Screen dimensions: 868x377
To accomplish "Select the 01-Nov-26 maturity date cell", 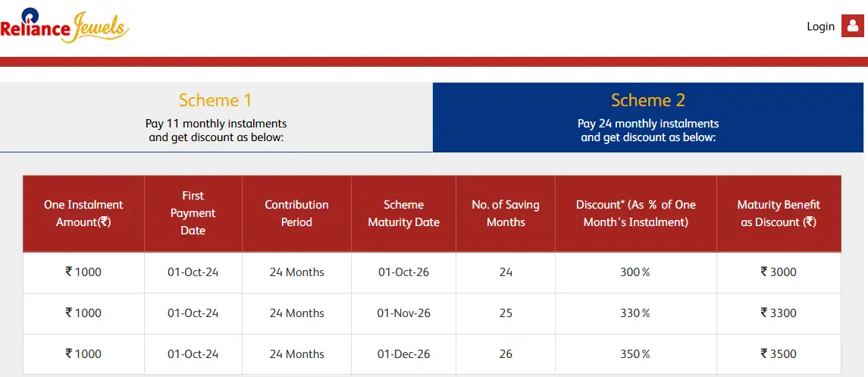I will tap(403, 313).
